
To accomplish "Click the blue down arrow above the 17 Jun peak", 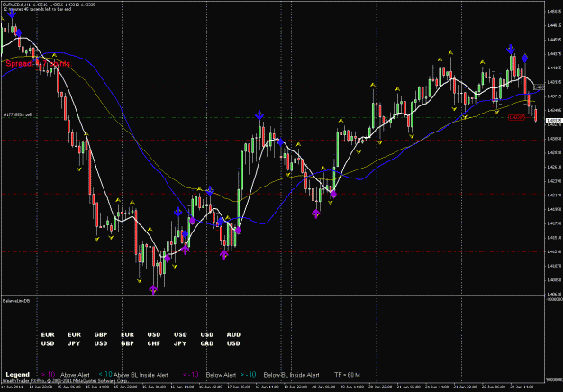I will point(259,115).
